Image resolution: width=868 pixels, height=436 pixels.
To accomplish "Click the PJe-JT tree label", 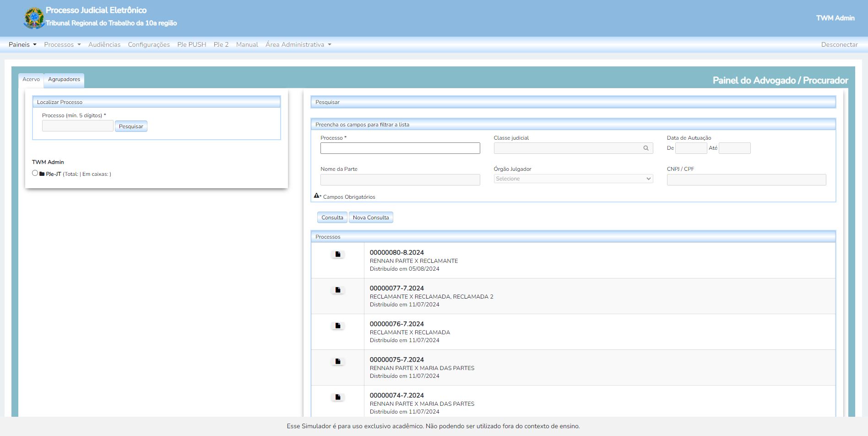I will tap(54, 174).
